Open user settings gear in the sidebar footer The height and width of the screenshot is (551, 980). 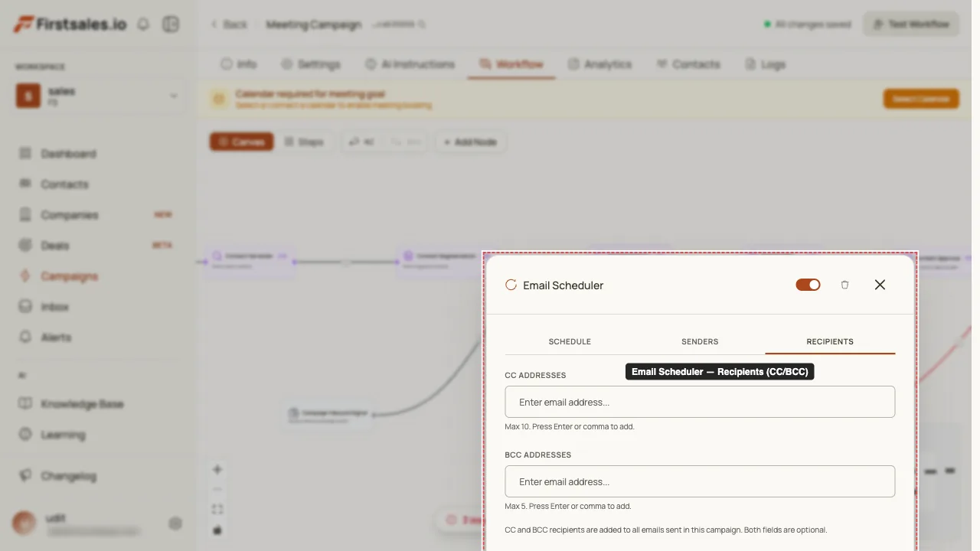tap(175, 523)
